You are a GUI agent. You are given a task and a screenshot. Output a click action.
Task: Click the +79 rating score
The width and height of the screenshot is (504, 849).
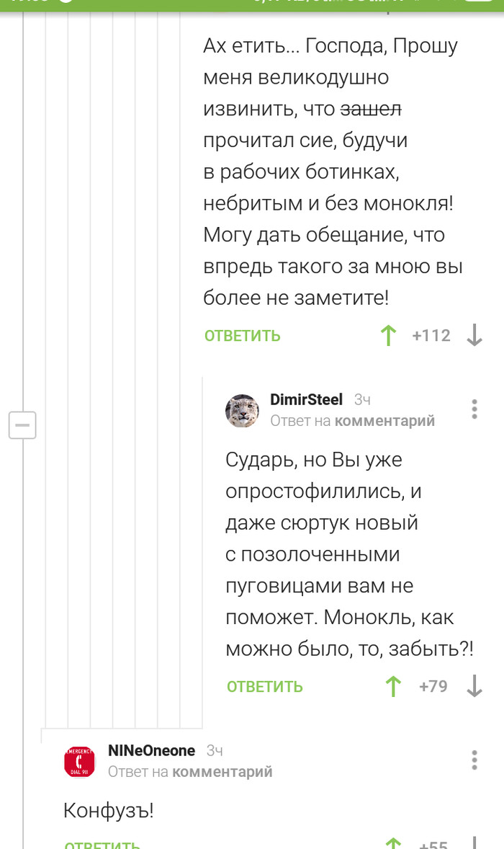coord(433,686)
